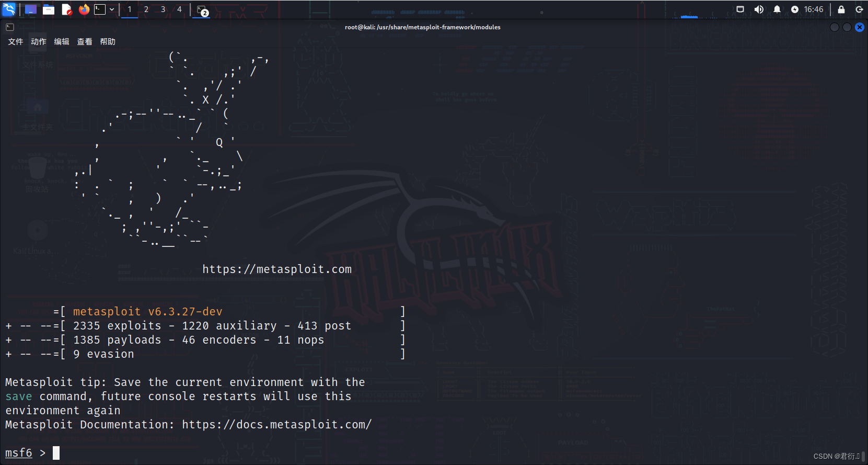This screenshot has height=465, width=868.
Task: Click the '46 encoders' text
Action: click(x=219, y=340)
